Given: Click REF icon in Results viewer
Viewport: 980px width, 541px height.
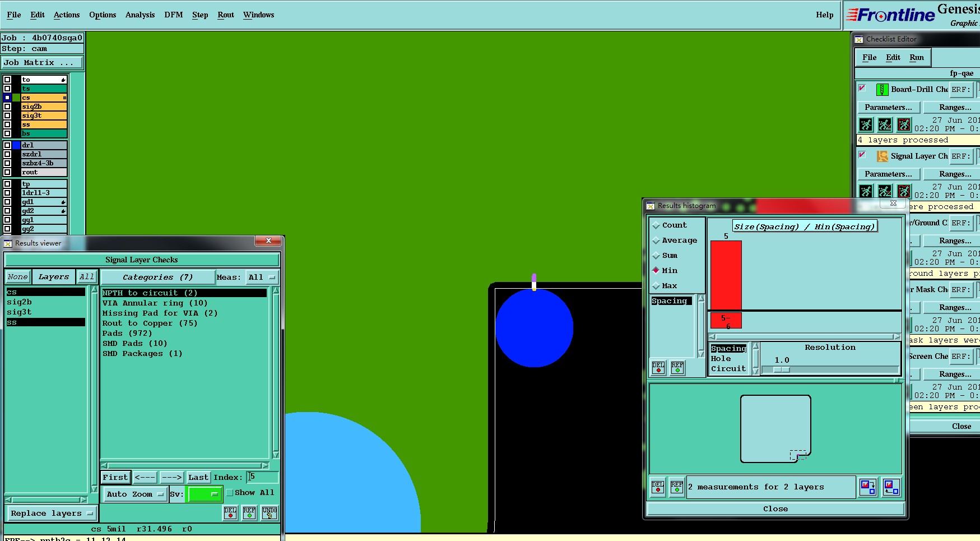Looking at the screenshot, I should [x=249, y=512].
